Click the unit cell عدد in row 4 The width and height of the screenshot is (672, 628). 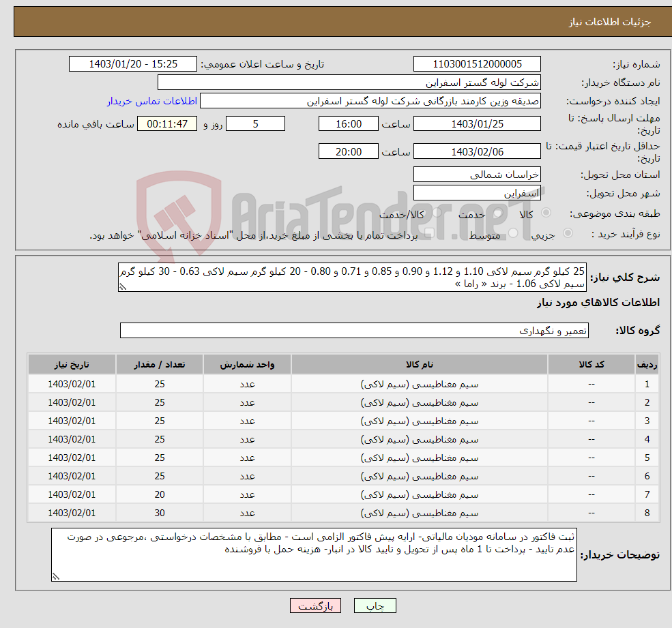247,440
